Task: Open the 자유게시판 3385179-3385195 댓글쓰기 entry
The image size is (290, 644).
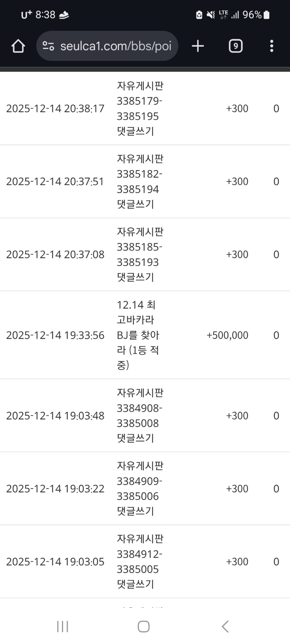Action: 140,108
